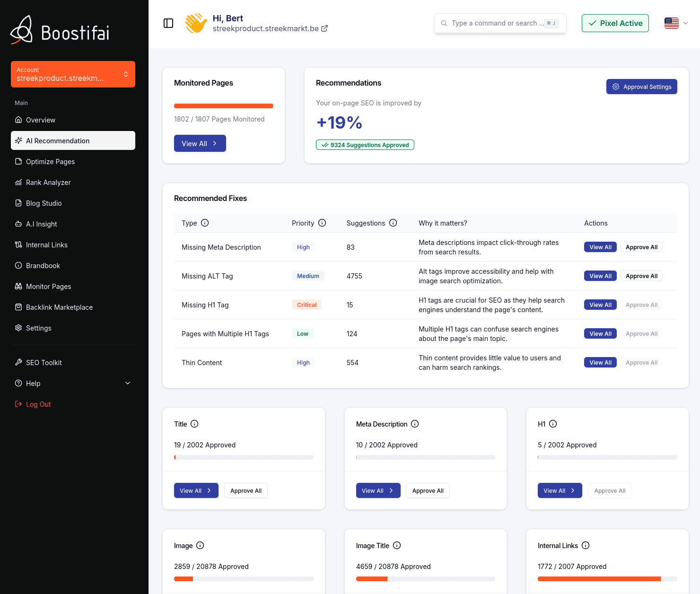This screenshot has width=700, height=594.
Task: Open Brandbook in sidebar
Action: point(73,265)
